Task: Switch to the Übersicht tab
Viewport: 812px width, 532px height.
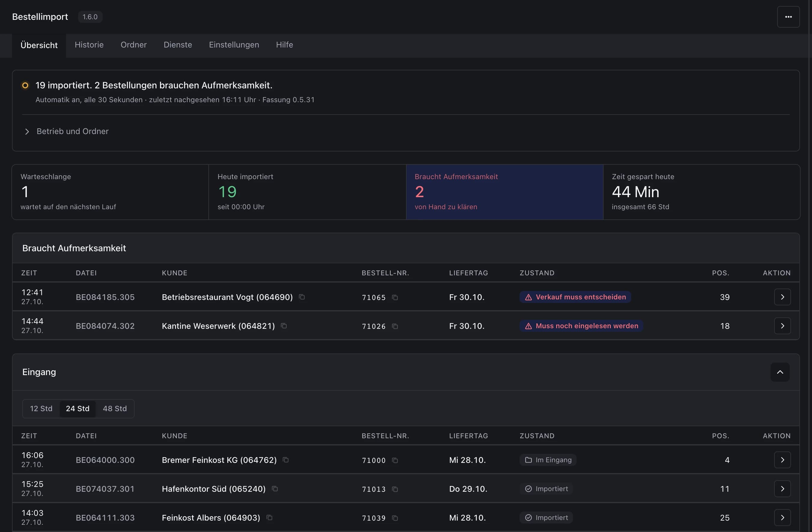Action: [x=39, y=45]
